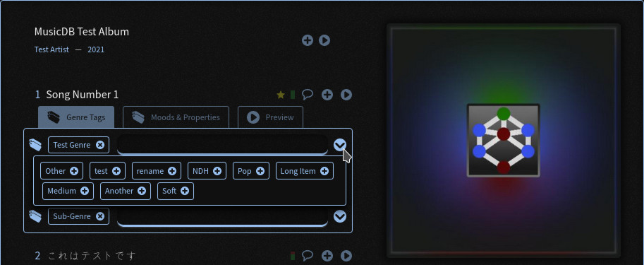The image size is (644, 265).
Task: Expand the sub-genre tag list dropdown
Action: 340,216
